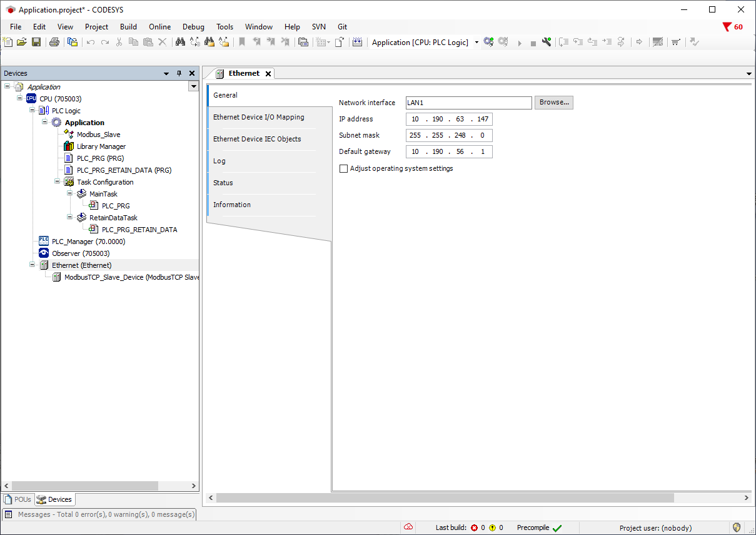This screenshot has width=756, height=535.
Task: Collapse the PLC Logic tree node
Action: pos(33,111)
